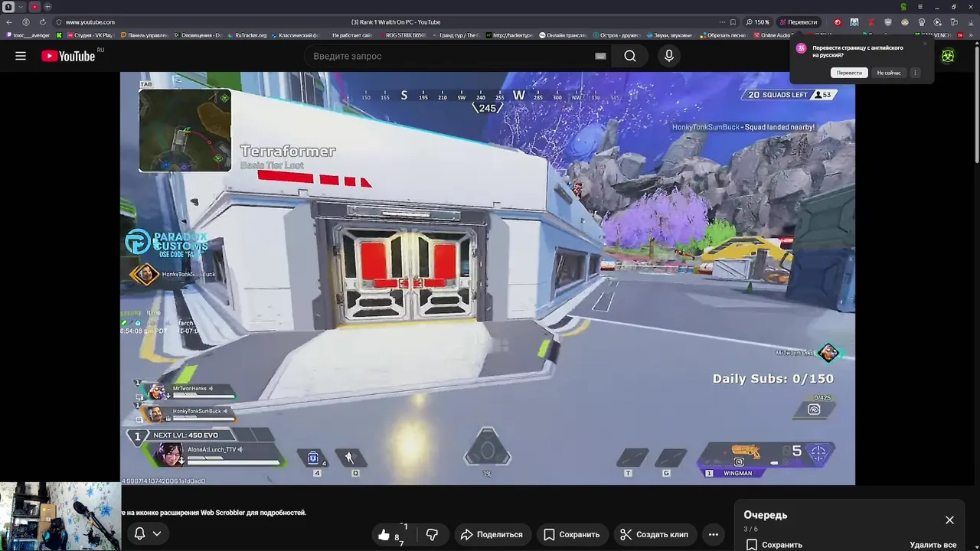Viewport: 980px width, 551px height.
Task: Open the Панель управления bookmark
Action: (144, 35)
